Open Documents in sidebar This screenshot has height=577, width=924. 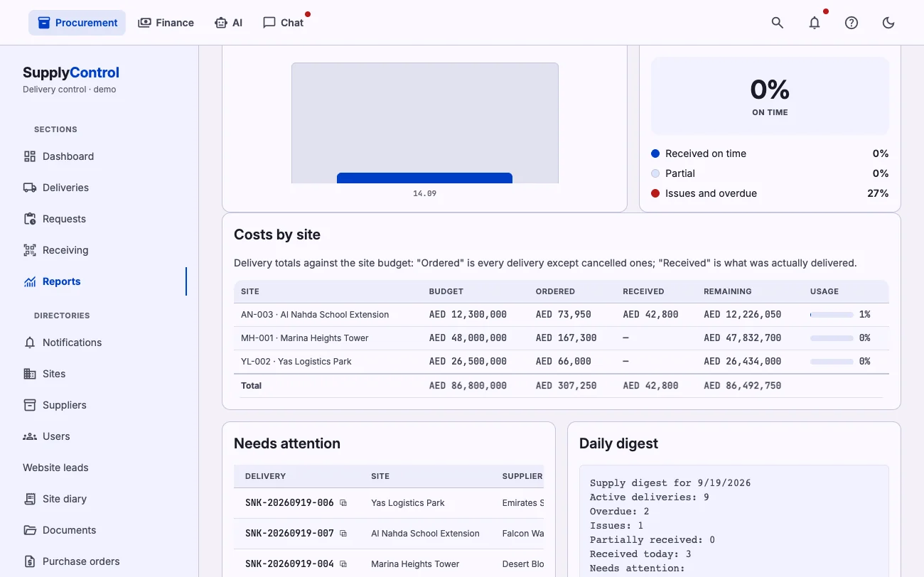(x=100, y=530)
